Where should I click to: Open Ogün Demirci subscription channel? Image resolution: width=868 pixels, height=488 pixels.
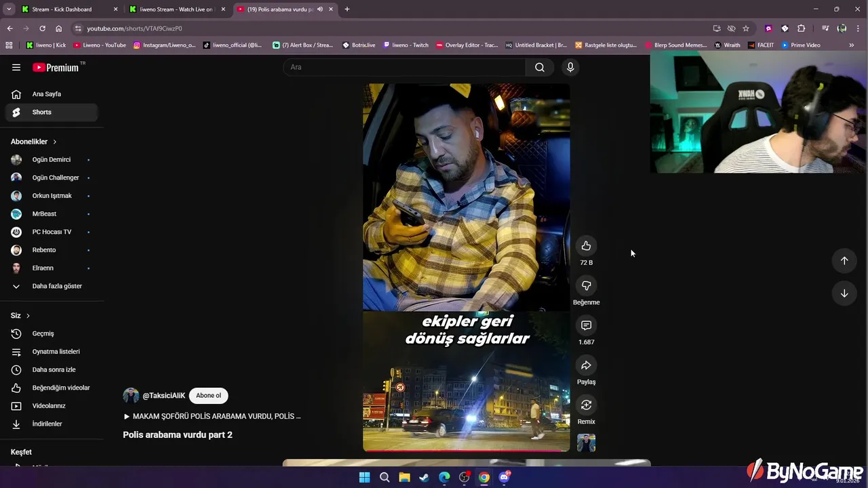(52, 160)
